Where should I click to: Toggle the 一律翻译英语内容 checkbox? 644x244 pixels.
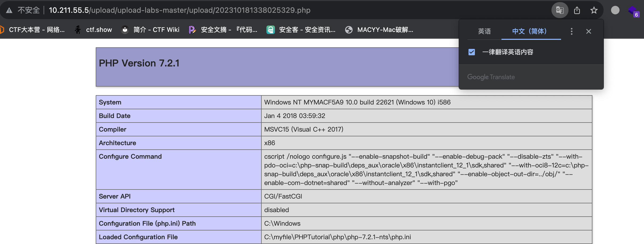point(471,52)
